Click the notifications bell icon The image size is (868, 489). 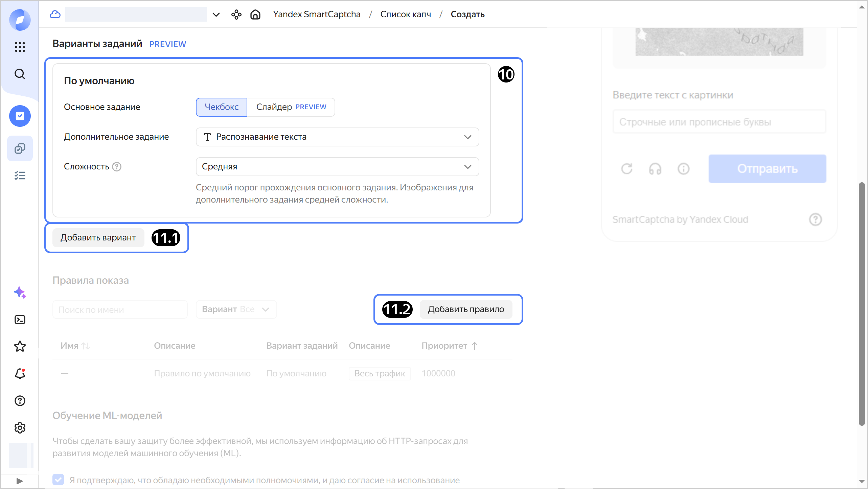[20, 373]
